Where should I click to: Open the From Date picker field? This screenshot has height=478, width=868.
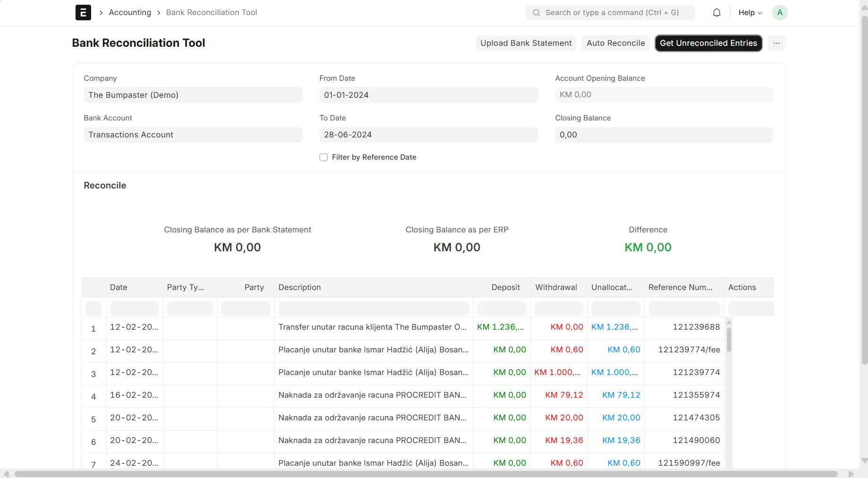pos(429,95)
